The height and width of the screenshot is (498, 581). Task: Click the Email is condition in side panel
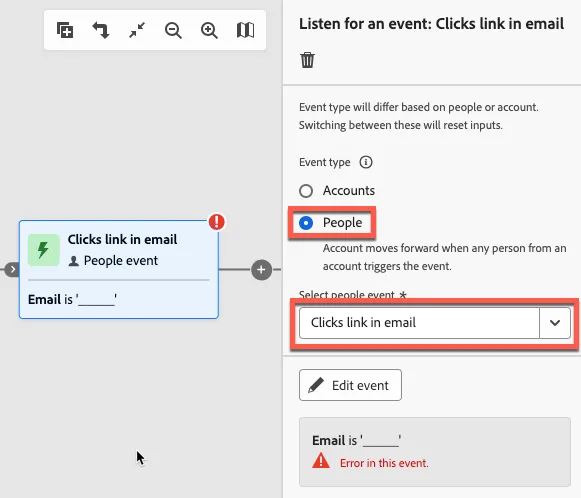pyautogui.click(x=356, y=440)
